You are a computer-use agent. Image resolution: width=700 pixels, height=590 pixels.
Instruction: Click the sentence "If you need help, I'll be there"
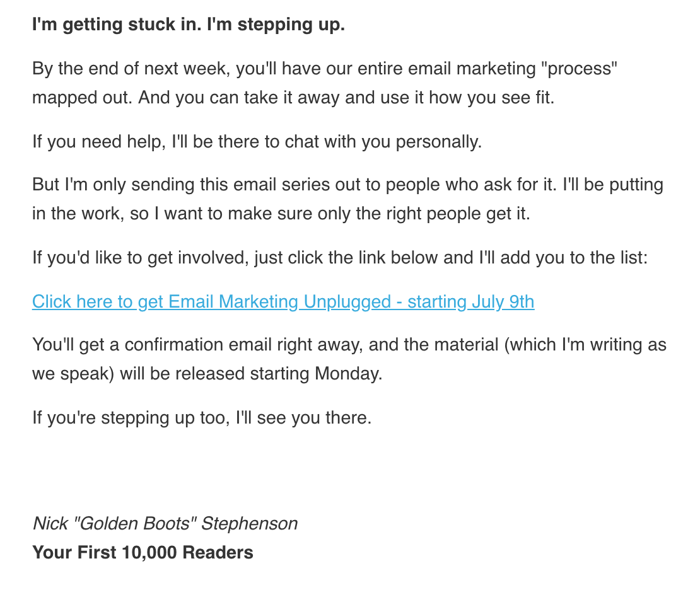point(257,142)
